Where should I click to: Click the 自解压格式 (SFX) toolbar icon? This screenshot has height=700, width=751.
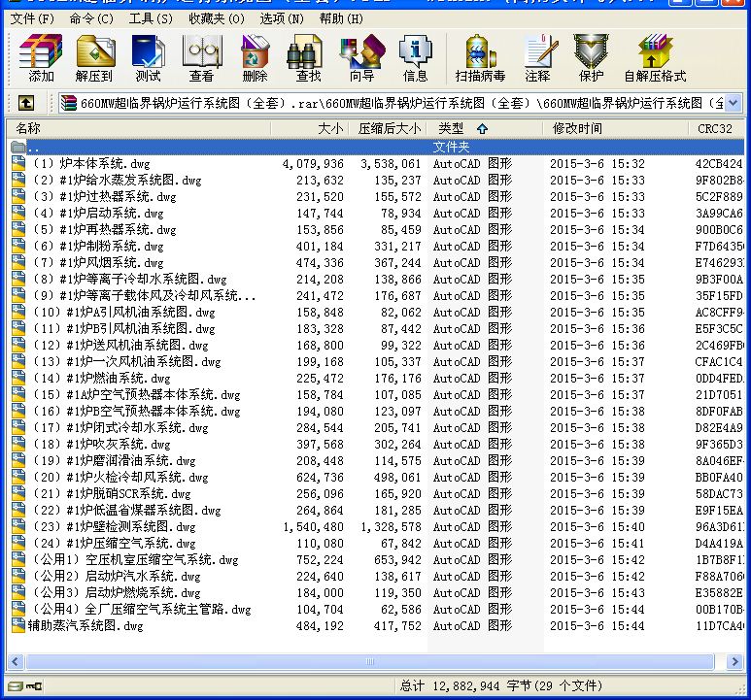655,51
